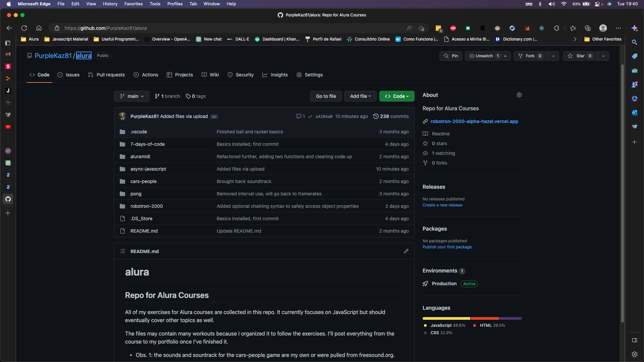Image resolution: width=644 pixels, height=362 pixels.
Task: Open the About section settings gear
Action: coord(519,95)
